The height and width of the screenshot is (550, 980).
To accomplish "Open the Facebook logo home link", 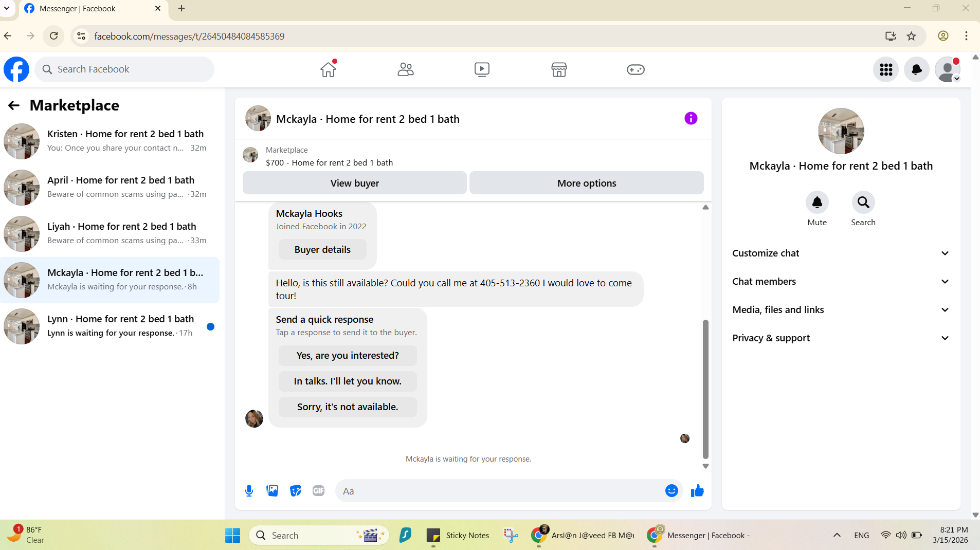I will coord(16,69).
